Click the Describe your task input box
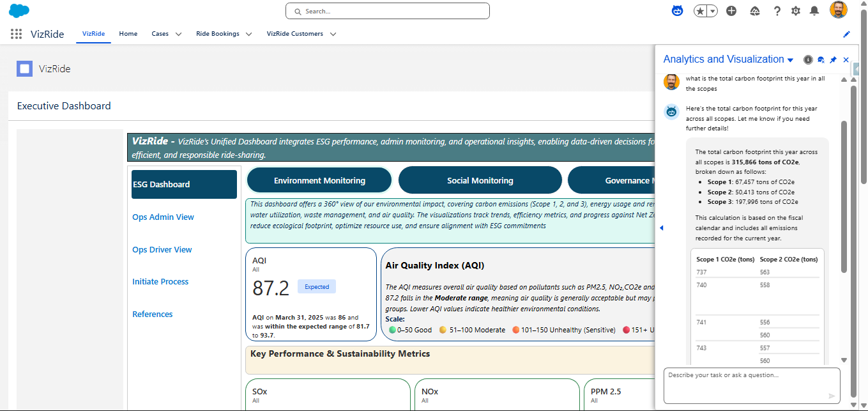This screenshot has width=868, height=411. 751,385
